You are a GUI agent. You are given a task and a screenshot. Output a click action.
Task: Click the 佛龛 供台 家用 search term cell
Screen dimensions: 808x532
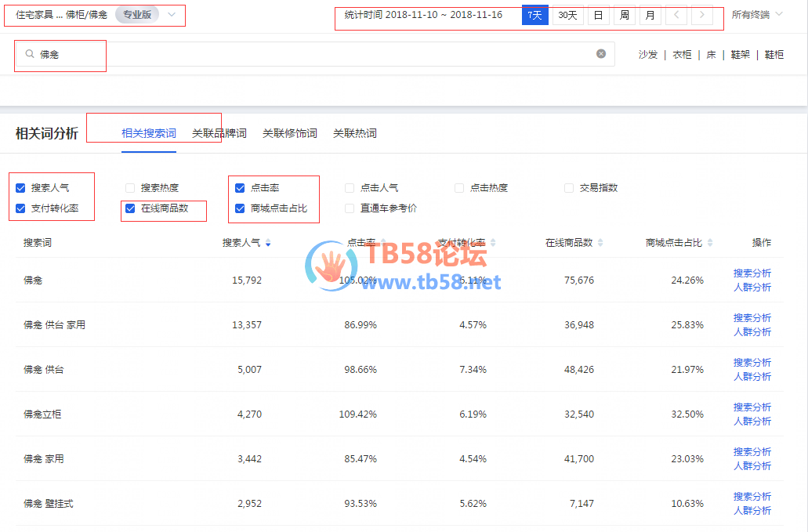coord(55,325)
